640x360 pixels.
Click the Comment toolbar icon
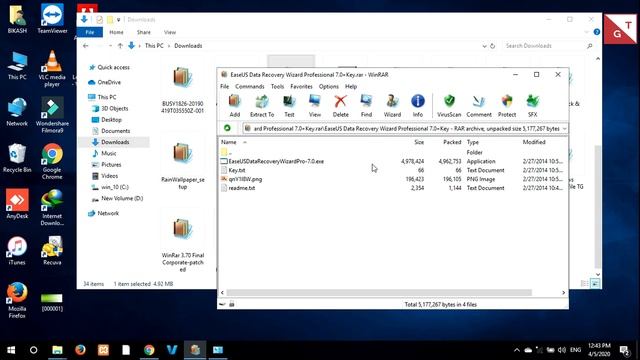pos(479,106)
